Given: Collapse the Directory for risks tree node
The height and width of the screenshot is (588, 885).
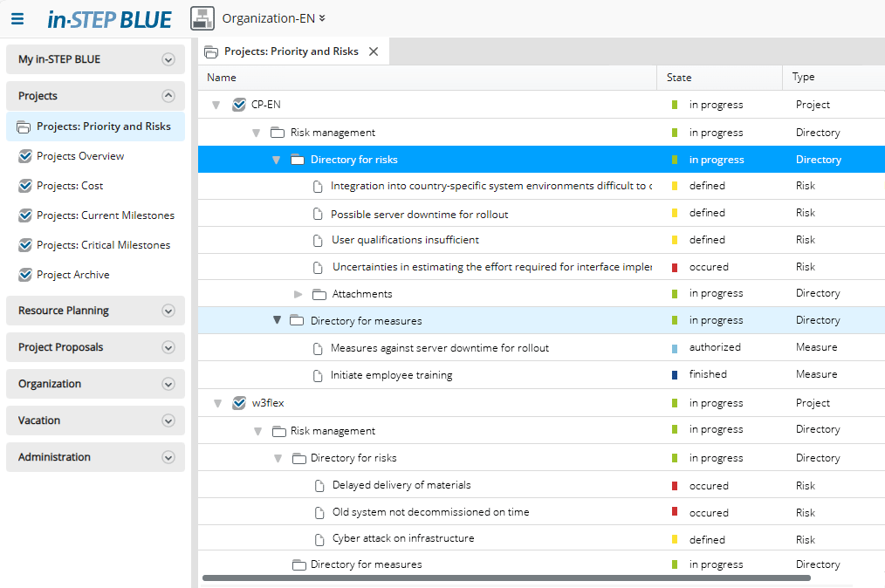Looking at the screenshot, I should tap(277, 160).
